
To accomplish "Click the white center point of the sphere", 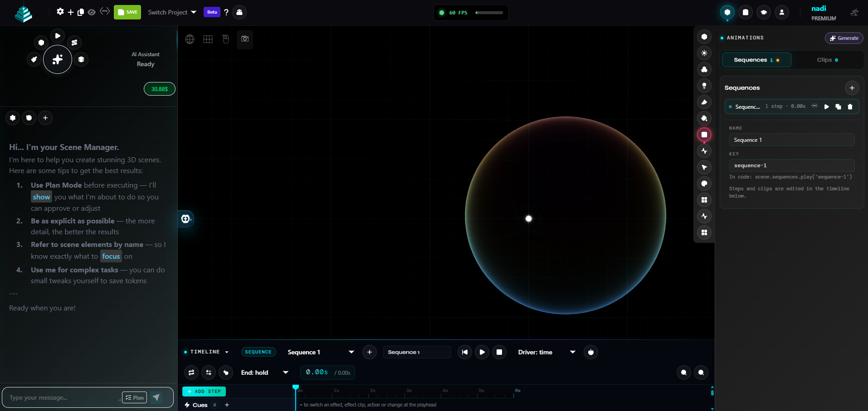I will click(x=528, y=218).
